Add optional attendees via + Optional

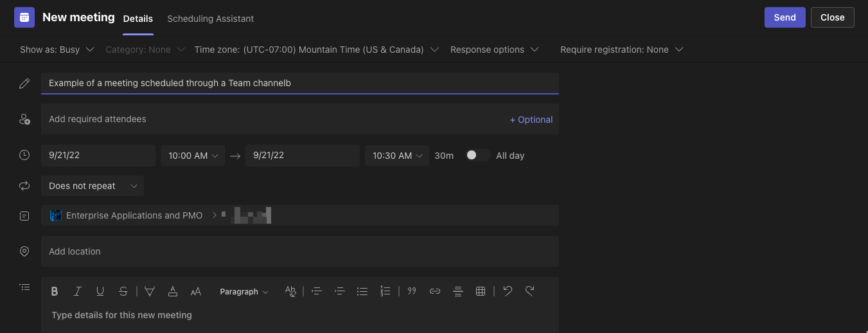pyautogui.click(x=531, y=120)
